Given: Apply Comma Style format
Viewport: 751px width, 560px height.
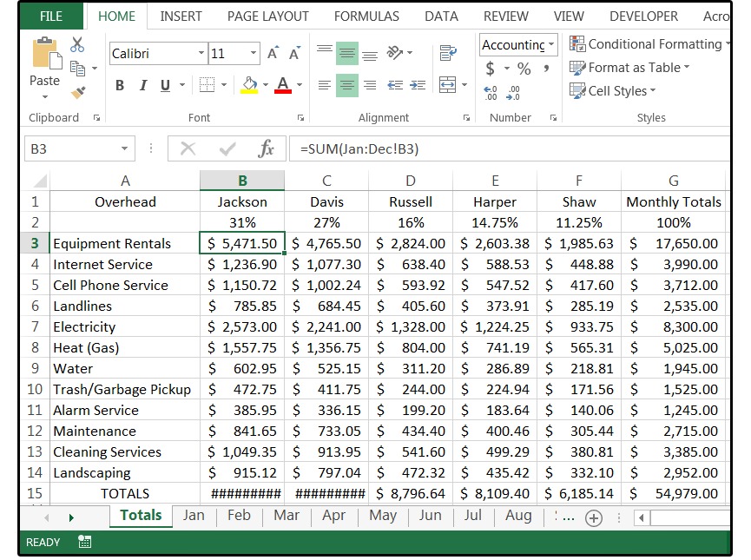Looking at the screenshot, I should 546,69.
